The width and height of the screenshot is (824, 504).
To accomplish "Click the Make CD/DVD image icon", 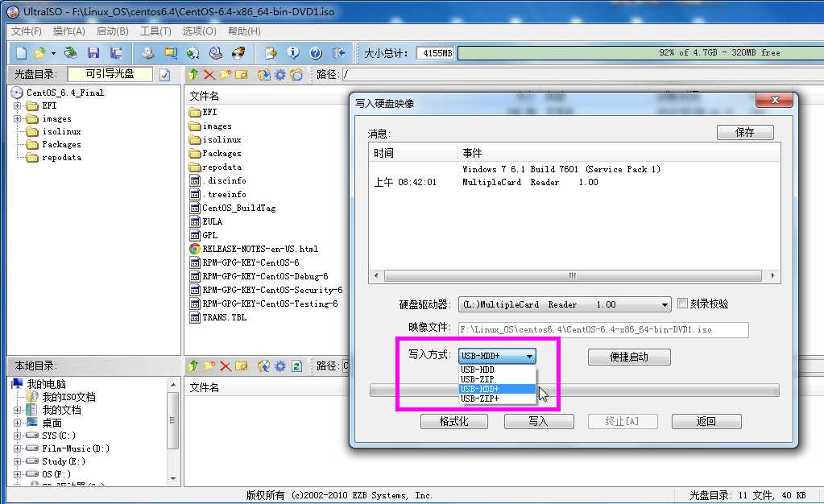I will click(x=149, y=52).
